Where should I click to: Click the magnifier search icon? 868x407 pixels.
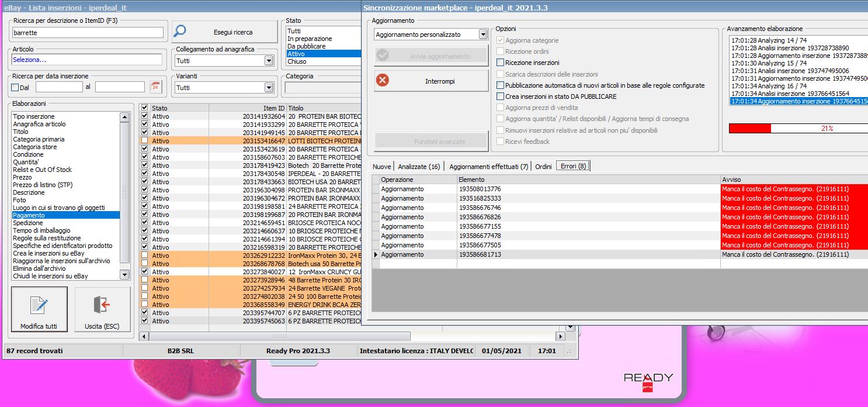click(x=180, y=32)
